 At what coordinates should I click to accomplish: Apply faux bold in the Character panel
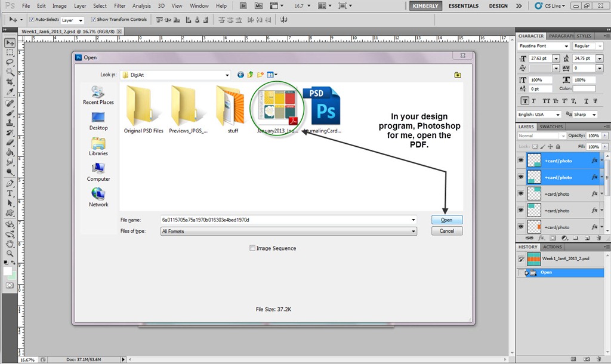(524, 100)
